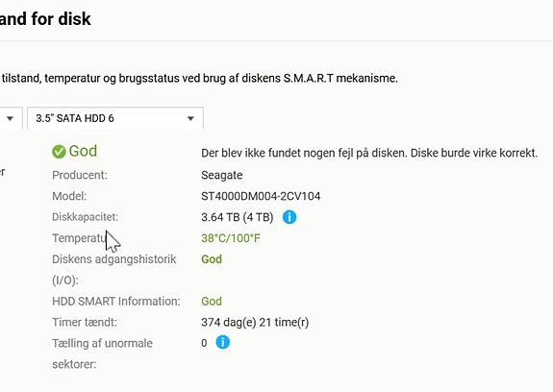Click the Producent label
This screenshot has height=392, width=553.
point(80,175)
